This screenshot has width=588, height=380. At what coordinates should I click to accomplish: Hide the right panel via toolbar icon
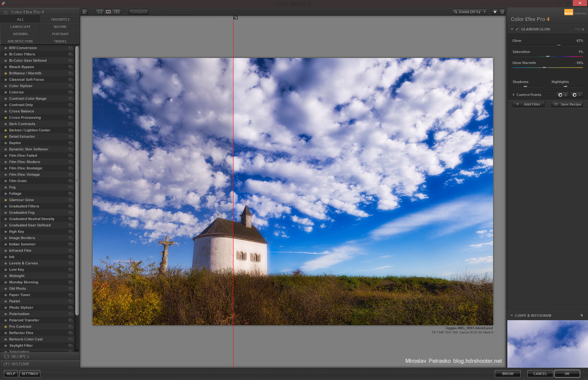pyautogui.click(x=502, y=12)
